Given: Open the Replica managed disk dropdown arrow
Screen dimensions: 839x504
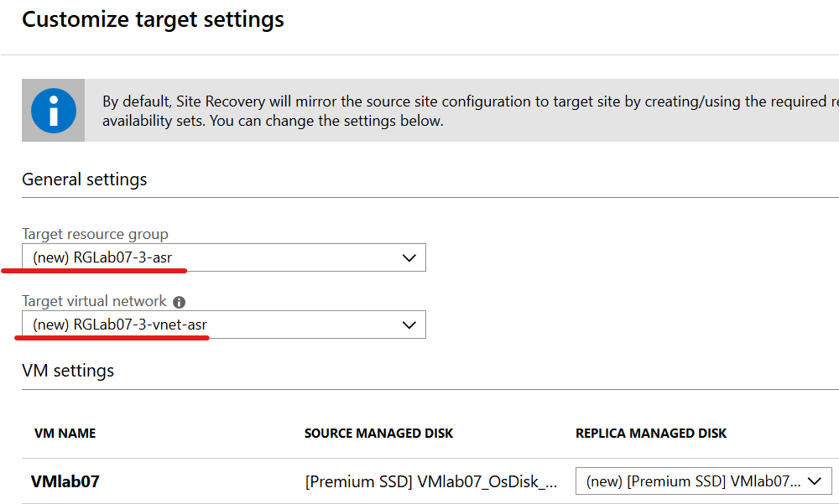Looking at the screenshot, I should (813, 481).
